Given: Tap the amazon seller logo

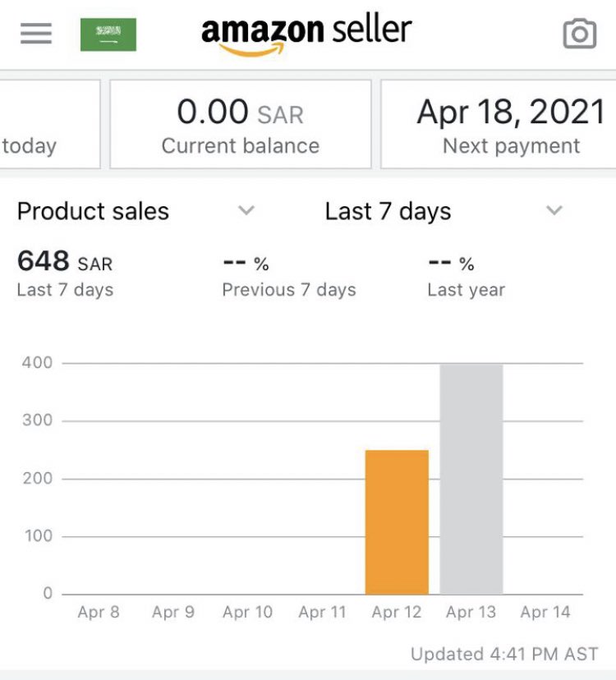Looking at the screenshot, I should [306, 33].
